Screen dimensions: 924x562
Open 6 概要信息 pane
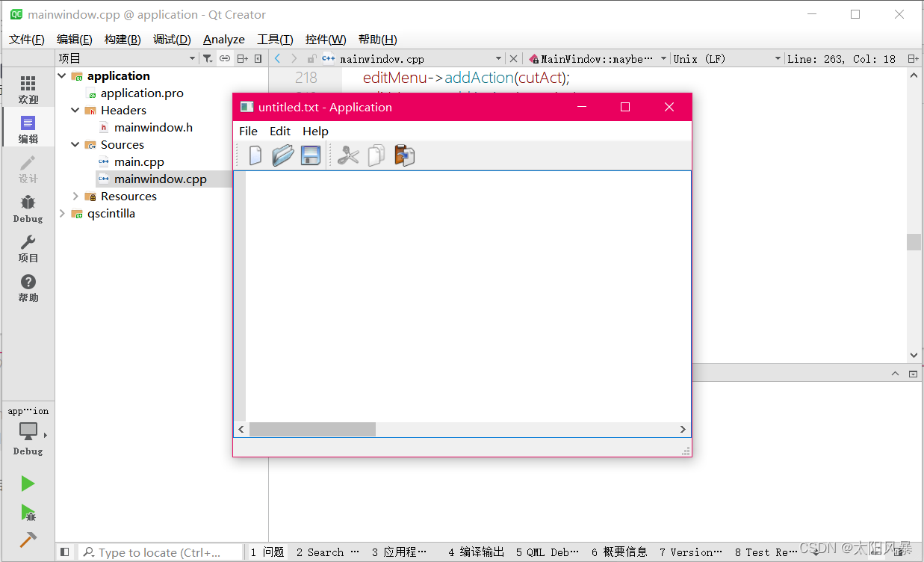[x=619, y=552]
